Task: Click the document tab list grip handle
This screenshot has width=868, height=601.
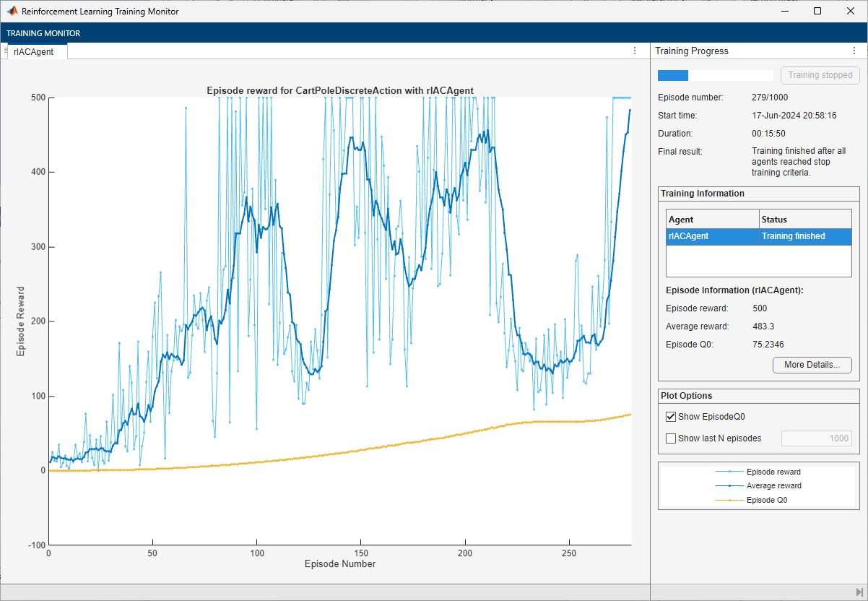Action: [6, 51]
